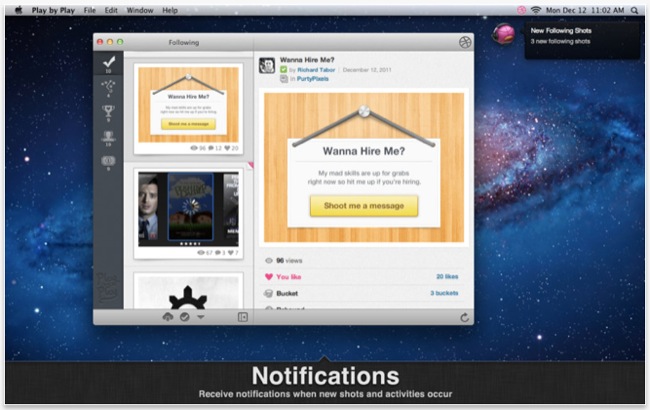Click Richard Tabor's avatar in shot header
The height and width of the screenshot is (410, 650).
[267, 65]
